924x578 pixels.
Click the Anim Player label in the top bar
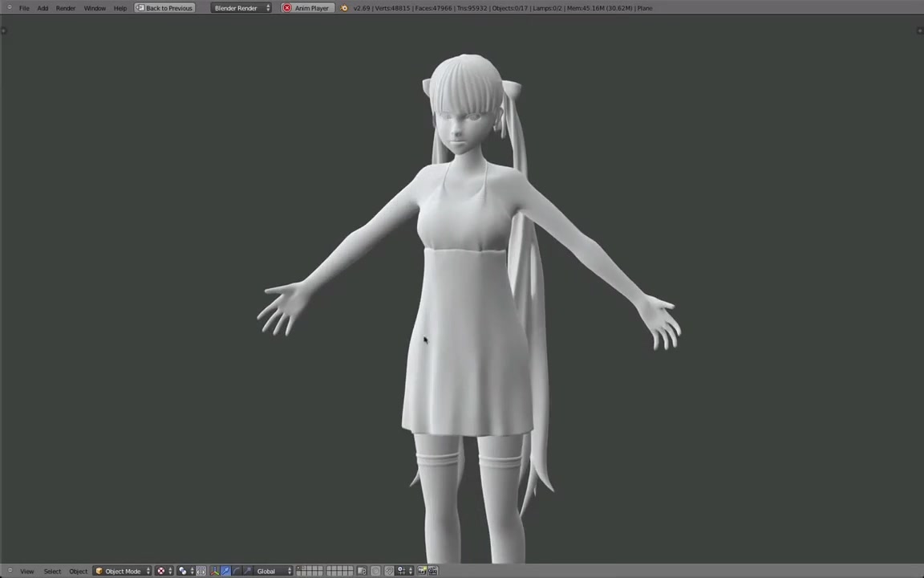312,8
